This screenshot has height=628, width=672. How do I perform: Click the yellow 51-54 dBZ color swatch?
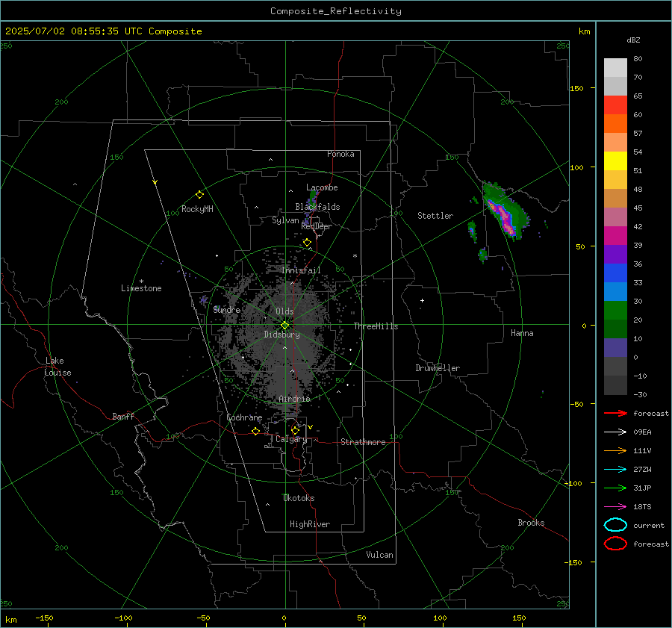(x=615, y=161)
